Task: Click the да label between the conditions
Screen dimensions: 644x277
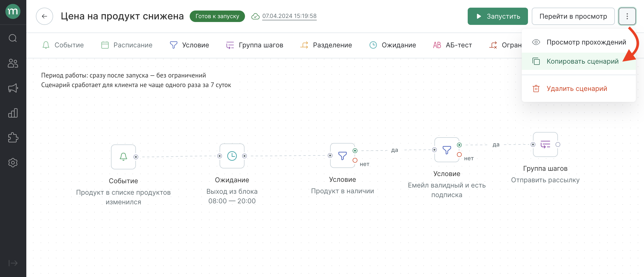Action: point(394,150)
